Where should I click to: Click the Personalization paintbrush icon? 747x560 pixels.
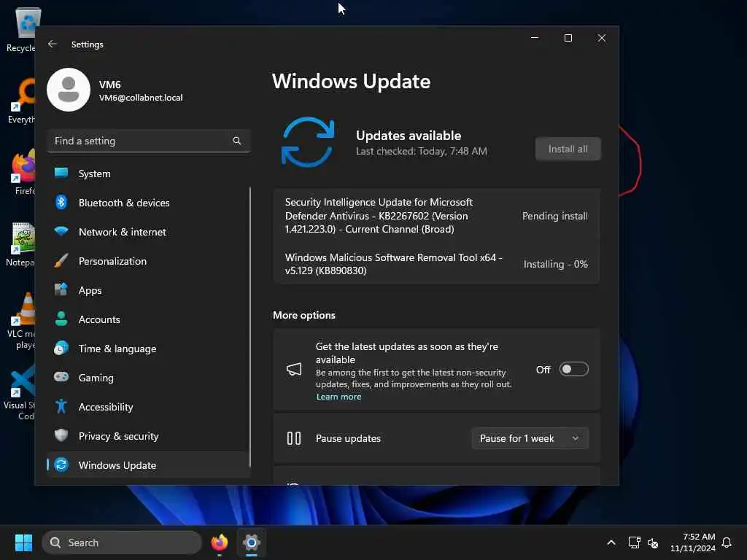click(61, 260)
